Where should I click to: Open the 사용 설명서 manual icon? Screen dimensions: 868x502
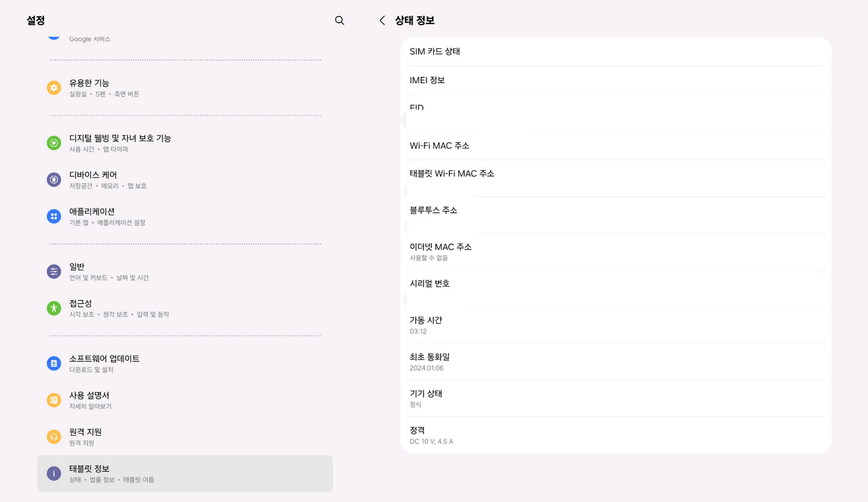point(53,400)
